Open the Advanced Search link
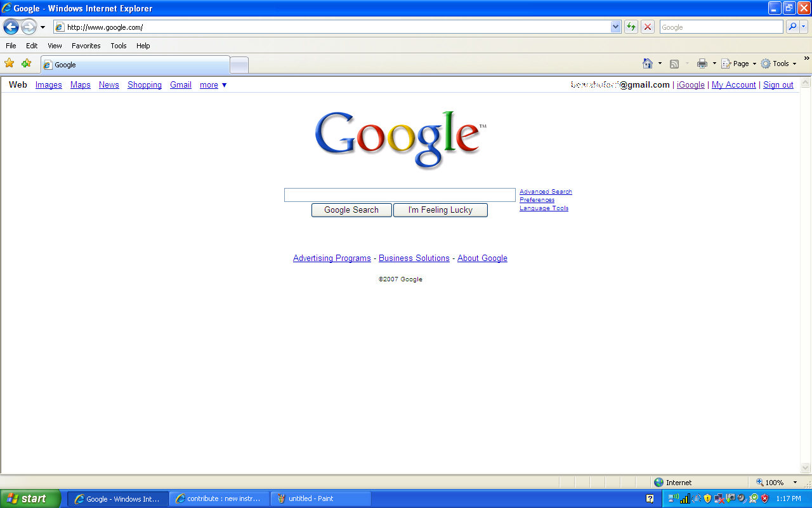This screenshot has width=812, height=508. coord(546,192)
